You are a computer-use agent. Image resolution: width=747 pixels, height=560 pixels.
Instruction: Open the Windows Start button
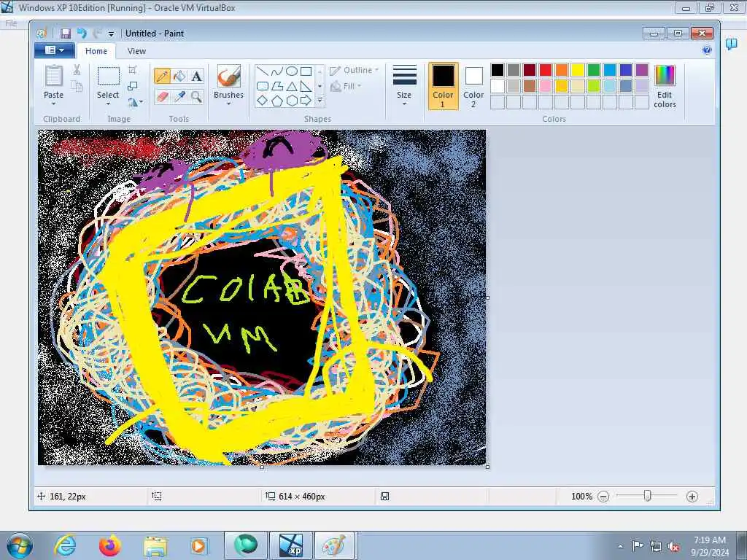(20, 545)
